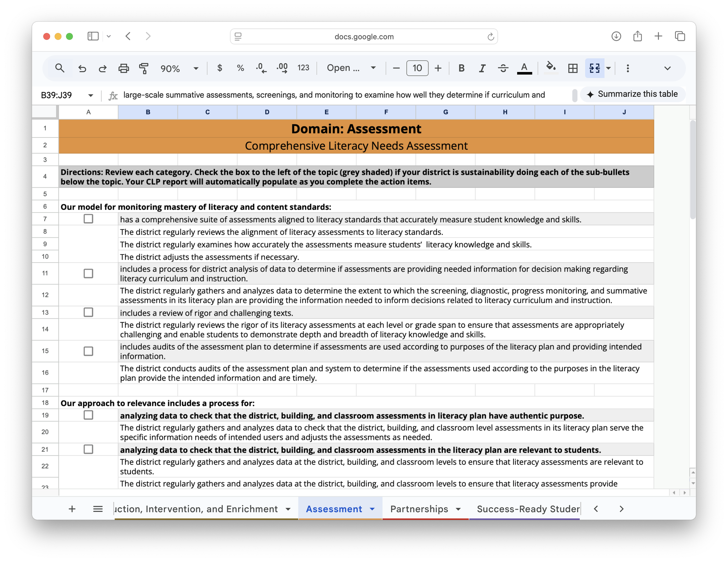Tick the row 19 authentic purpose checkbox

click(88, 415)
